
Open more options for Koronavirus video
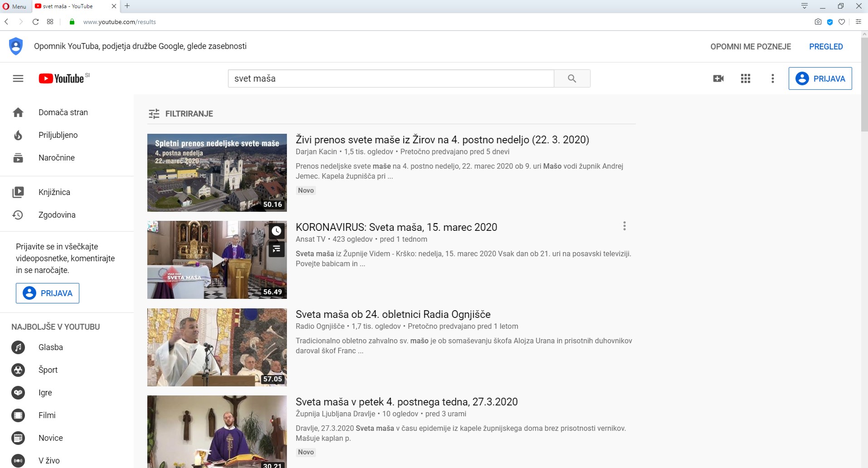tap(624, 226)
